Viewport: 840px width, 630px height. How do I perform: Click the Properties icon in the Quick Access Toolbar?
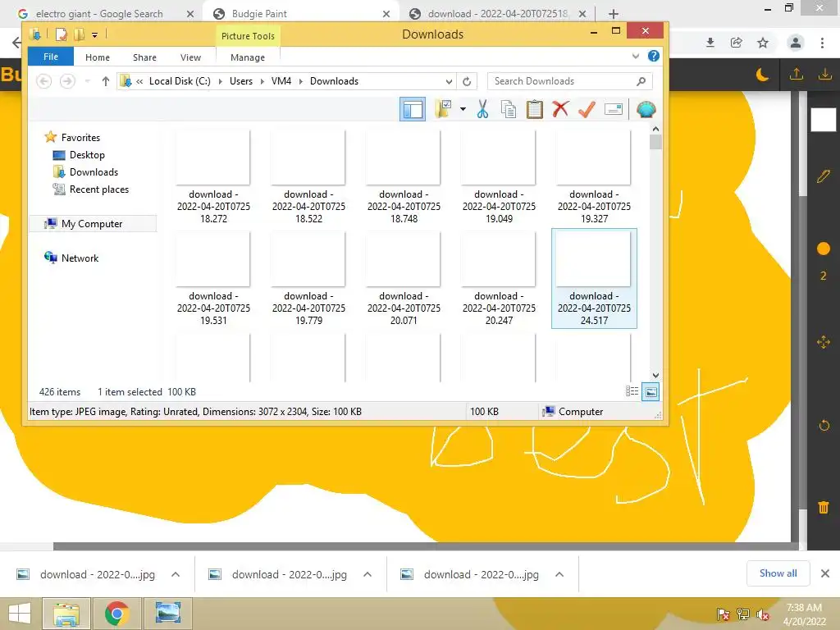point(62,34)
